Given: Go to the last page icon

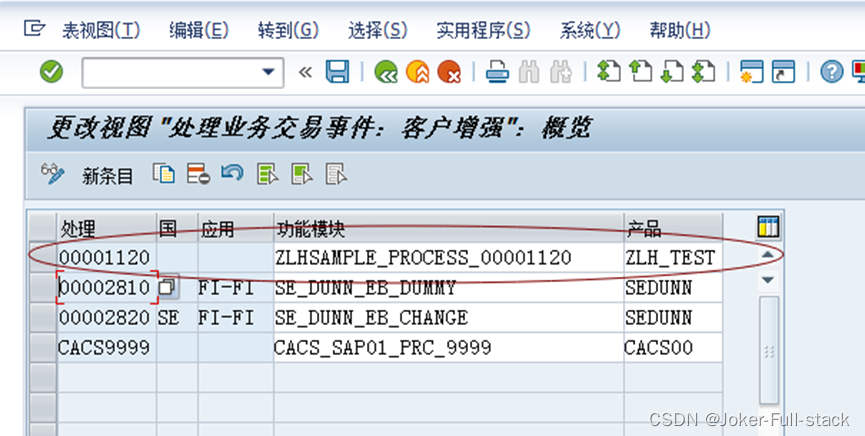Looking at the screenshot, I should [x=703, y=72].
